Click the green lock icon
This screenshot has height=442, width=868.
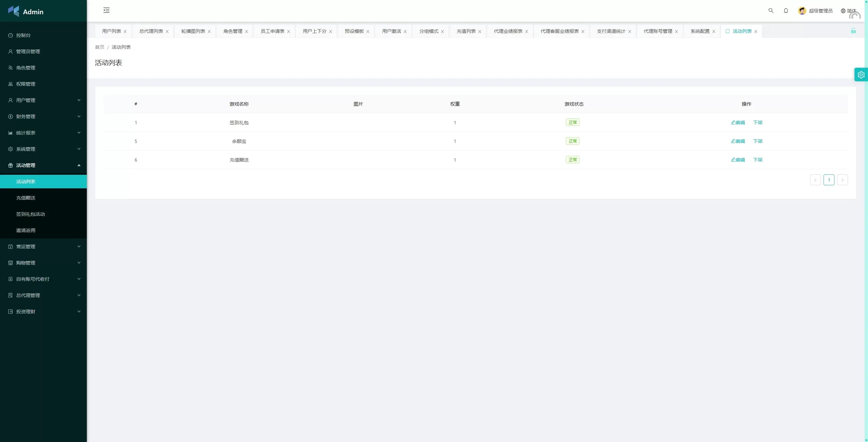coord(853,31)
